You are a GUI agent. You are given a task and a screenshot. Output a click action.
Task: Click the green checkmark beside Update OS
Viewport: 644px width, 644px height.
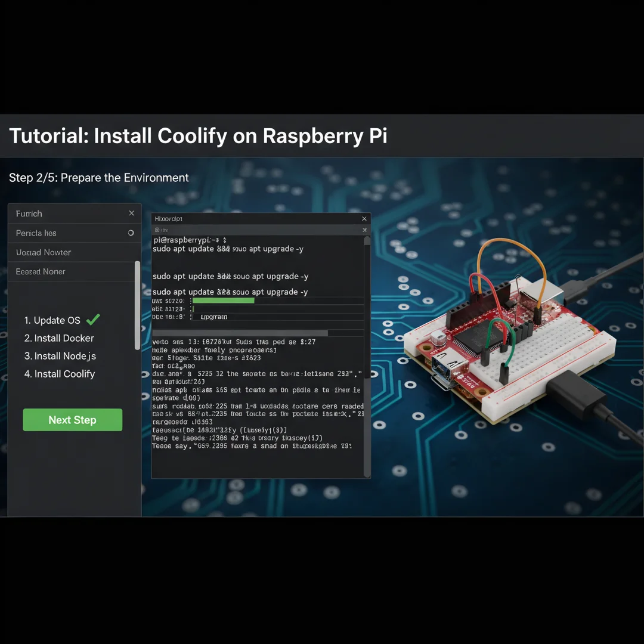pos(93,319)
